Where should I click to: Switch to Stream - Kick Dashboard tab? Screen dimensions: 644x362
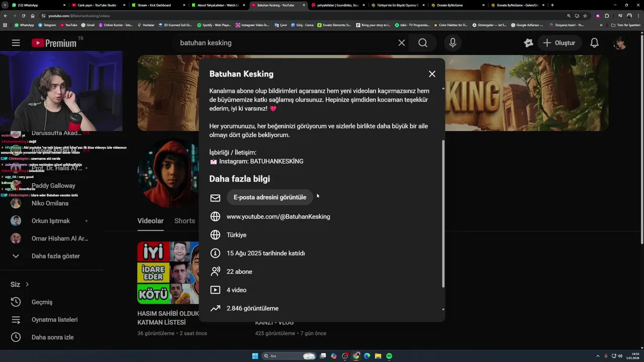(x=157, y=5)
